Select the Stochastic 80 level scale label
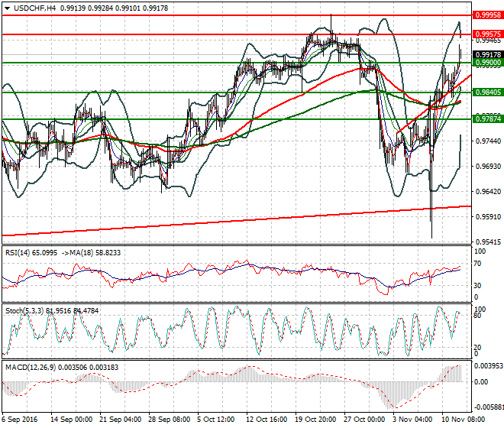Viewport: 504px width, 428px height. pos(477,316)
